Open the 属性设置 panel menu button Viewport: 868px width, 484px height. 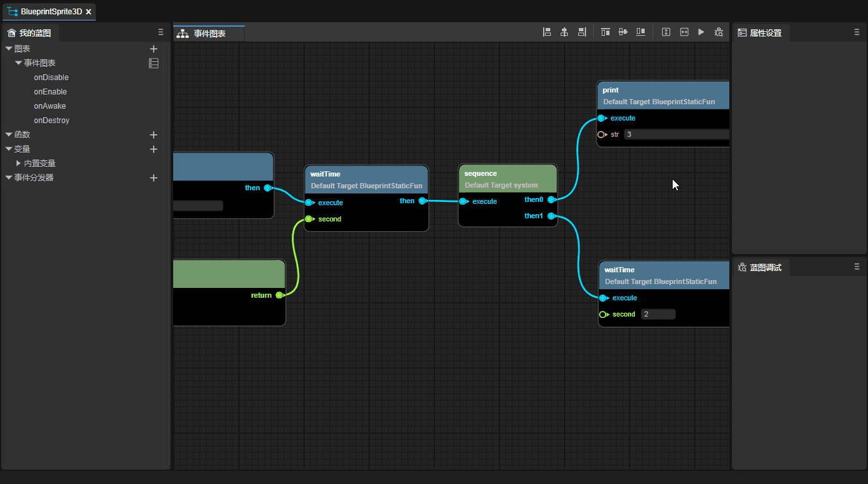(857, 32)
